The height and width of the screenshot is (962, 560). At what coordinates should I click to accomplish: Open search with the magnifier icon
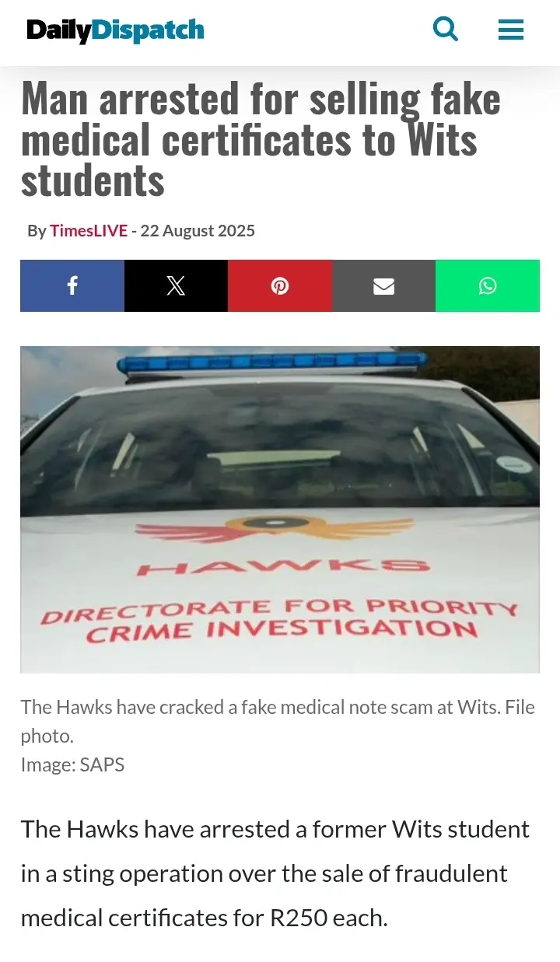446,30
